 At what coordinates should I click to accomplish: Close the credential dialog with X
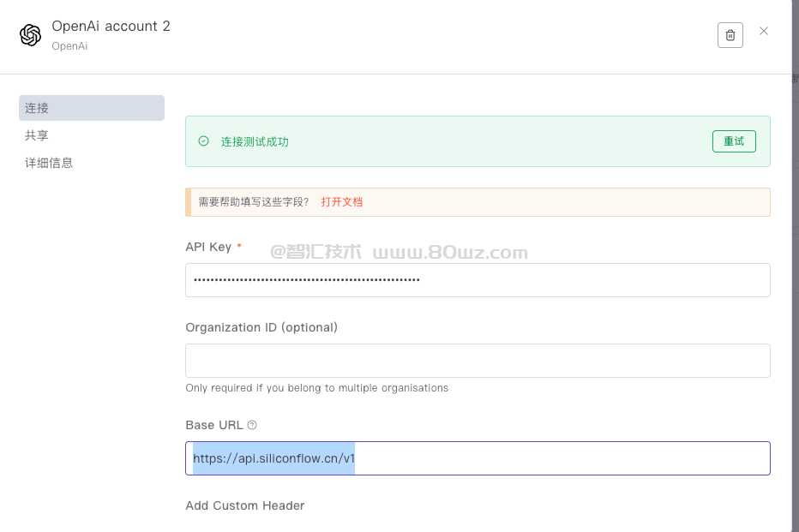(x=764, y=32)
